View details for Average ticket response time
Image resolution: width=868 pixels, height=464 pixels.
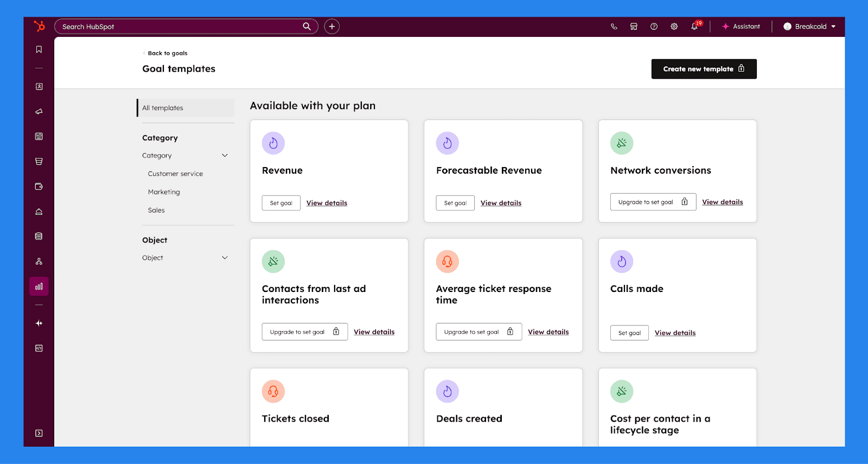(548, 332)
